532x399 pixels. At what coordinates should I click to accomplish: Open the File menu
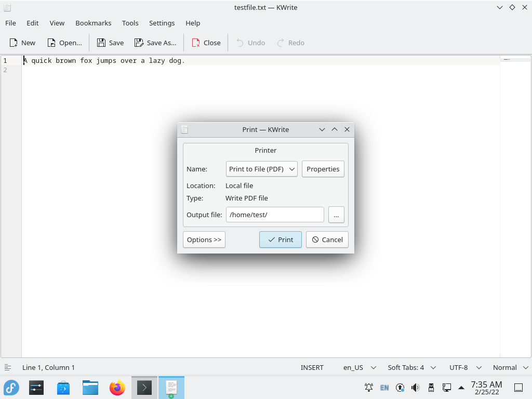[10, 23]
